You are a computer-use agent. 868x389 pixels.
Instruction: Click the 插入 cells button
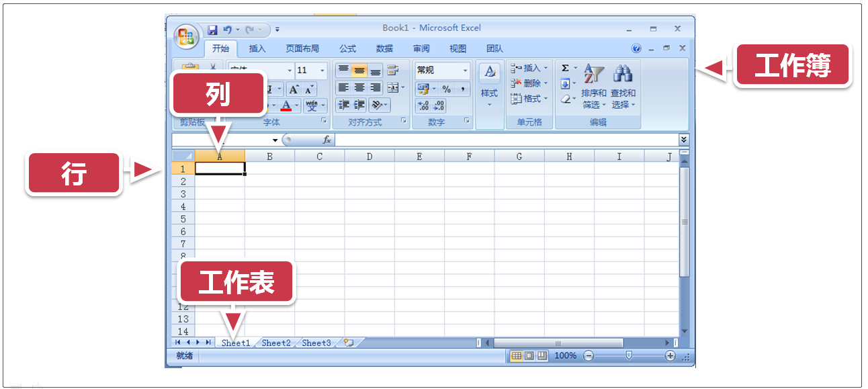[529, 68]
